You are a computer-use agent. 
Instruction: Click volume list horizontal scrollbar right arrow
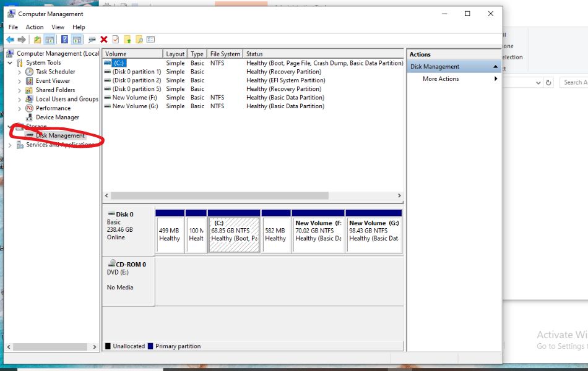[399, 195]
